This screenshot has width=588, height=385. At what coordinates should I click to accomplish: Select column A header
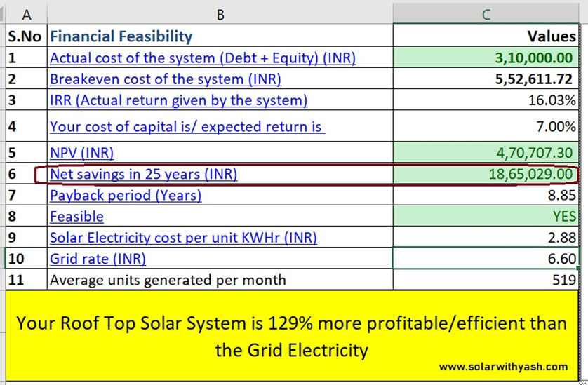click(x=26, y=13)
